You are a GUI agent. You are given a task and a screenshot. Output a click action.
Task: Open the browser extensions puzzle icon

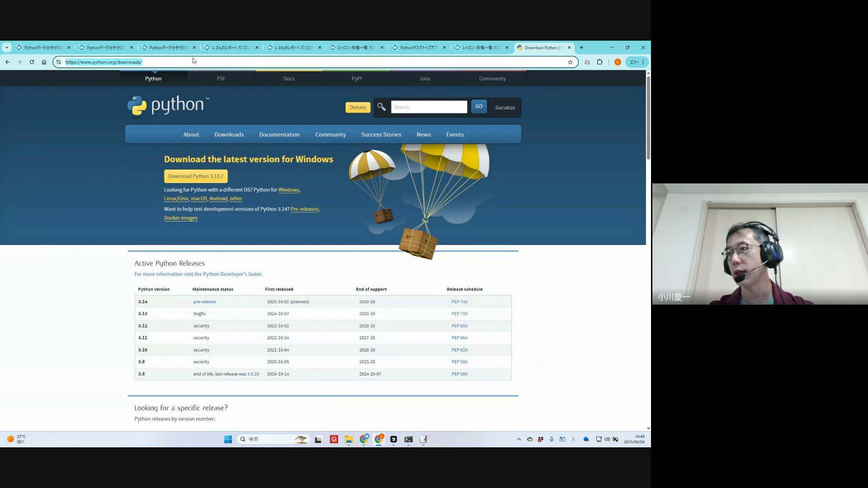(599, 62)
